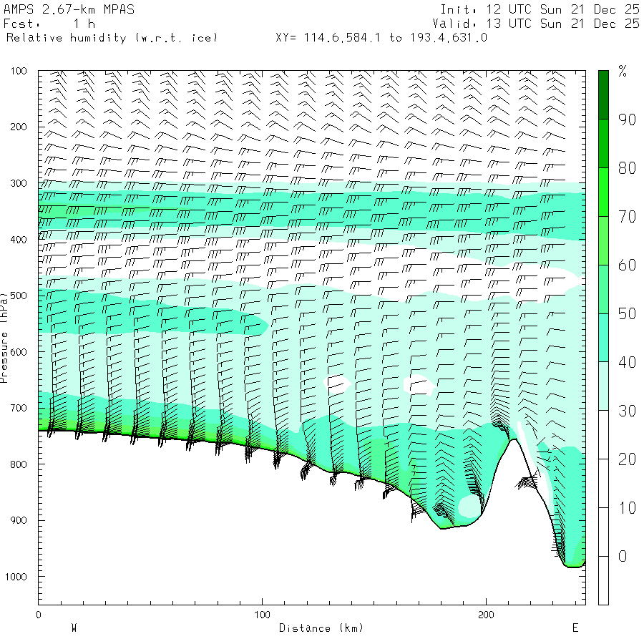Click the 400 hPa pressure axis label
Viewport: 644px width, 644px height.
19,240
